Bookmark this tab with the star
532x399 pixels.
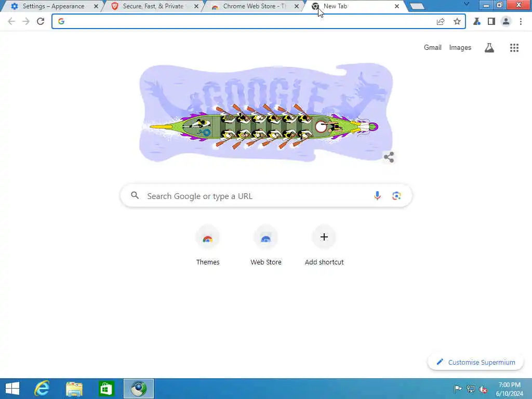457,21
